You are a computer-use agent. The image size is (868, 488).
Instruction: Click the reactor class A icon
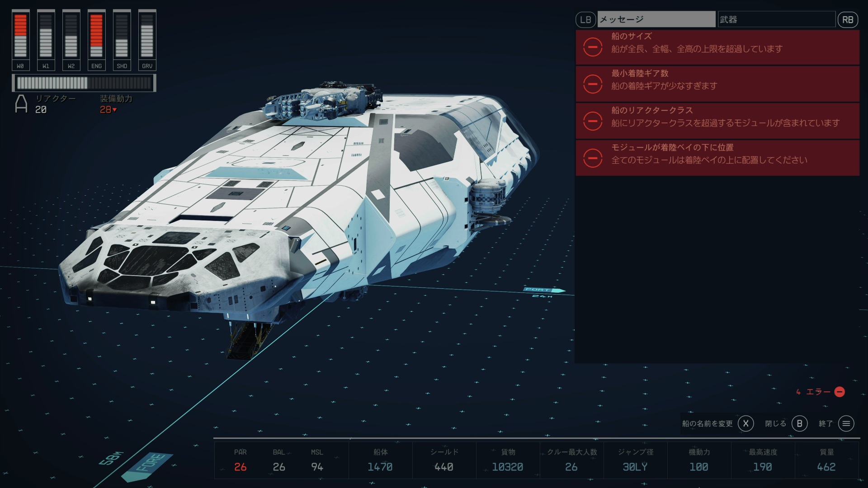[21, 104]
